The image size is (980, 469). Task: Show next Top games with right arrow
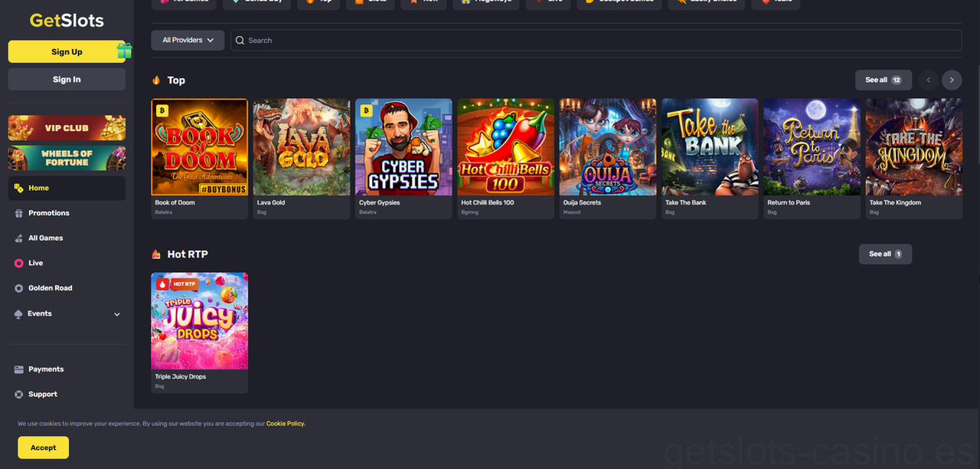952,80
